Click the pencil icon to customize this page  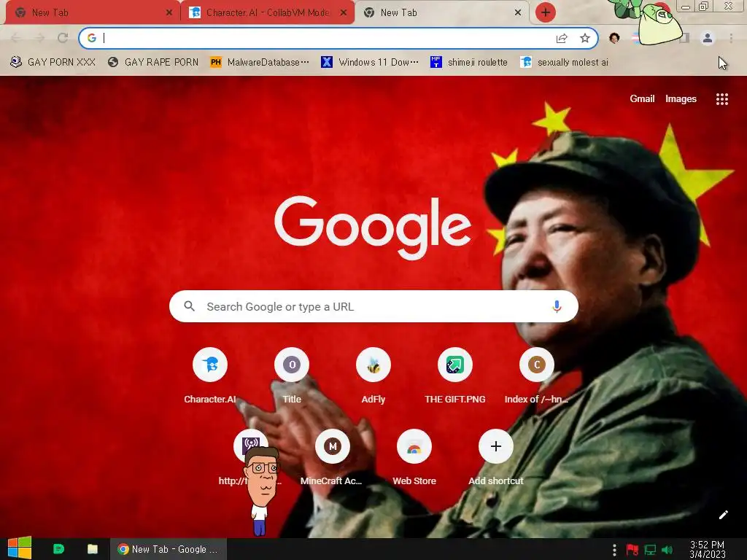[723, 515]
